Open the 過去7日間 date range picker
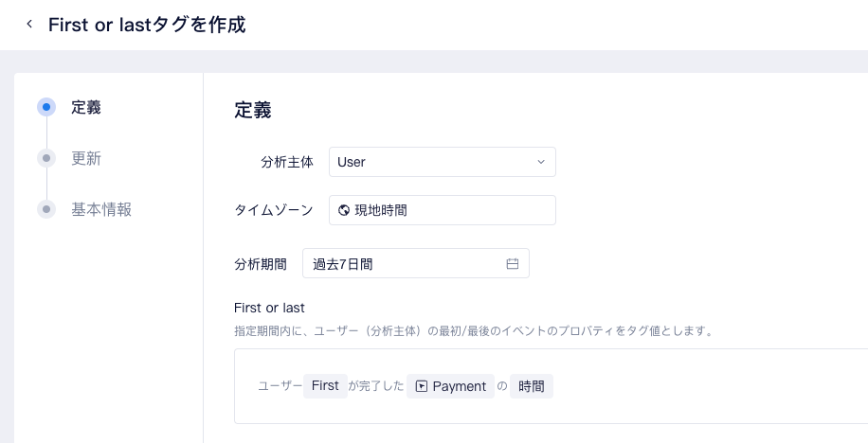 [x=416, y=263]
